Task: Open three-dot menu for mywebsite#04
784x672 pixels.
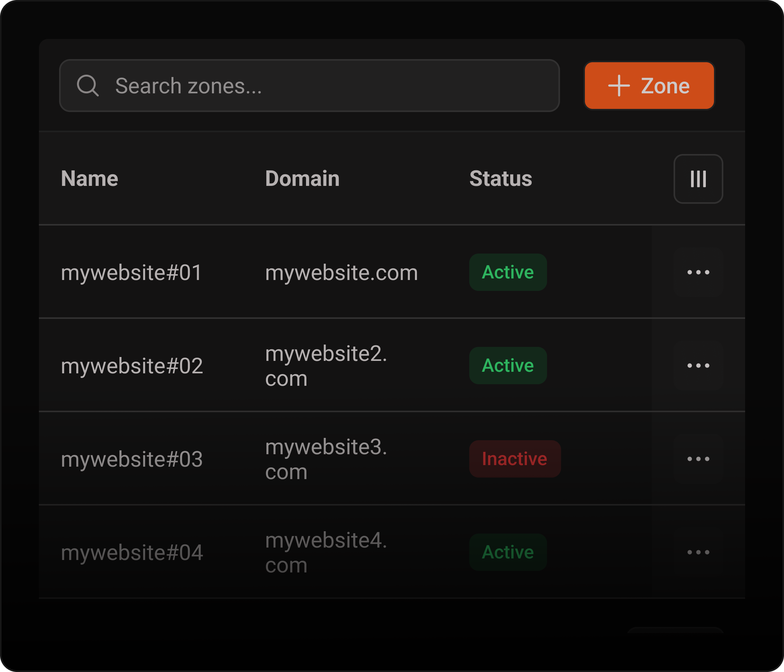Action: [698, 552]
